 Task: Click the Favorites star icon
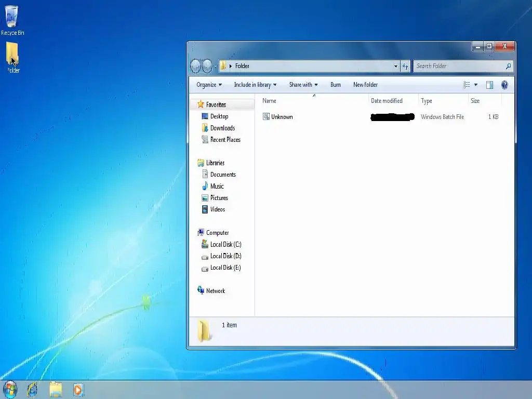[x=201, y=104]
